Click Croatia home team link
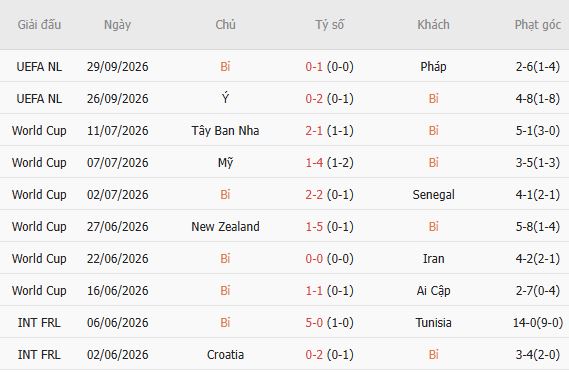Image resolution: width=569 pixels, height=373 pixels. (225, 354)
